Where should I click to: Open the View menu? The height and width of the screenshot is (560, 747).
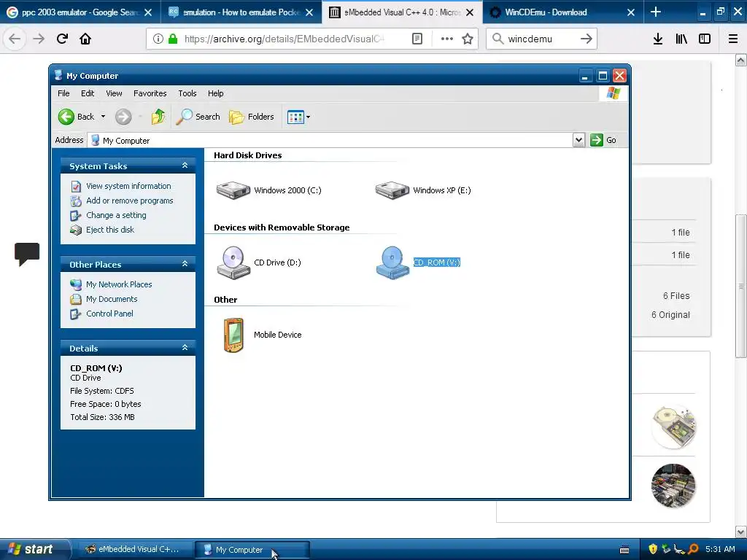tap(114, 93)
